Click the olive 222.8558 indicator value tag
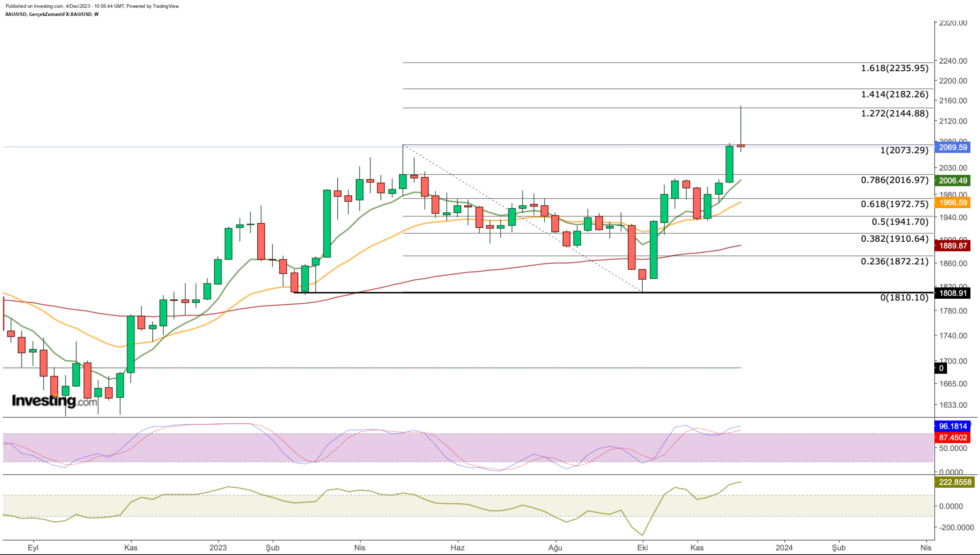980x555 pixels. (955, 482)
